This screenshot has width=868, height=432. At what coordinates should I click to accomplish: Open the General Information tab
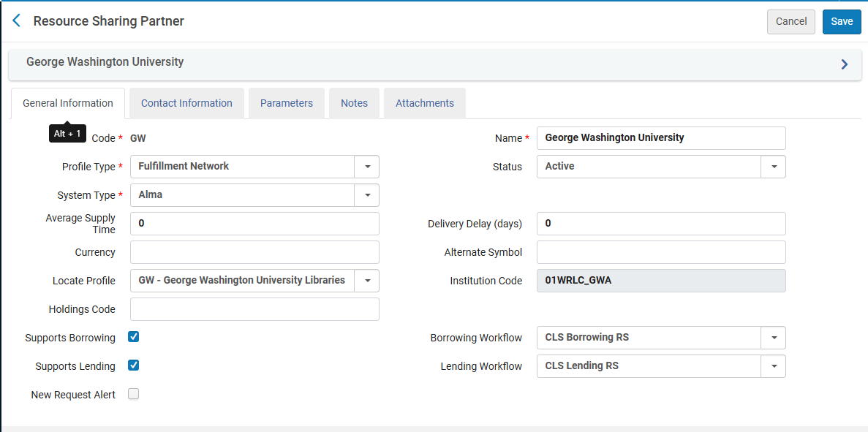click(x=67, y=103)
